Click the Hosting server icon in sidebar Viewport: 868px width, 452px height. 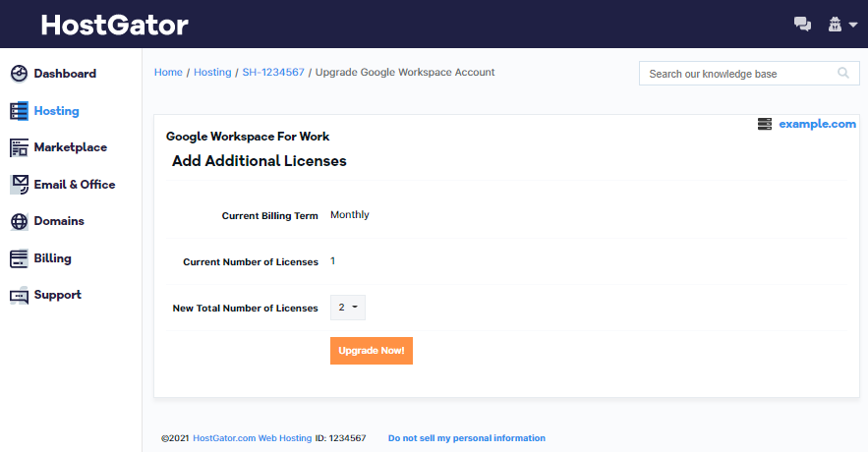[x=19, y=111]
